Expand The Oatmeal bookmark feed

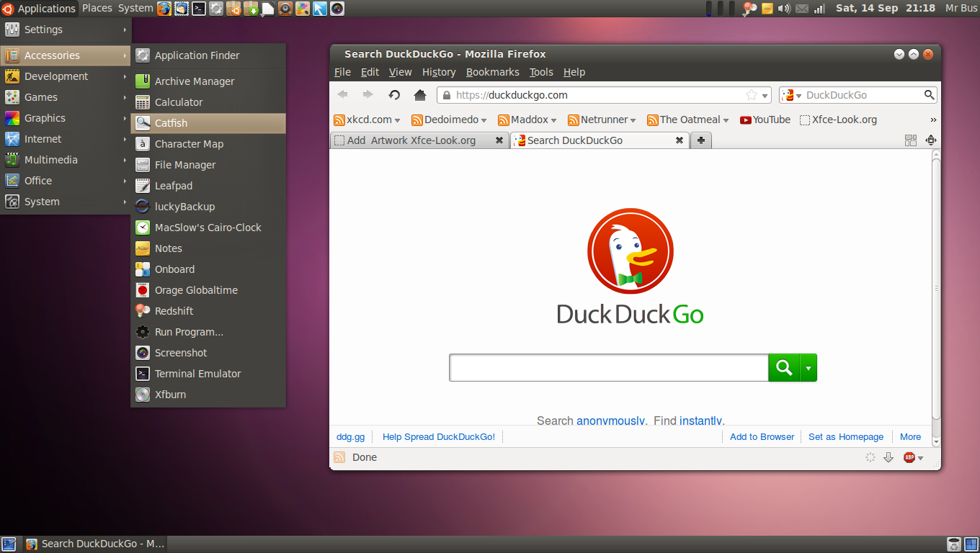(726, 120)
